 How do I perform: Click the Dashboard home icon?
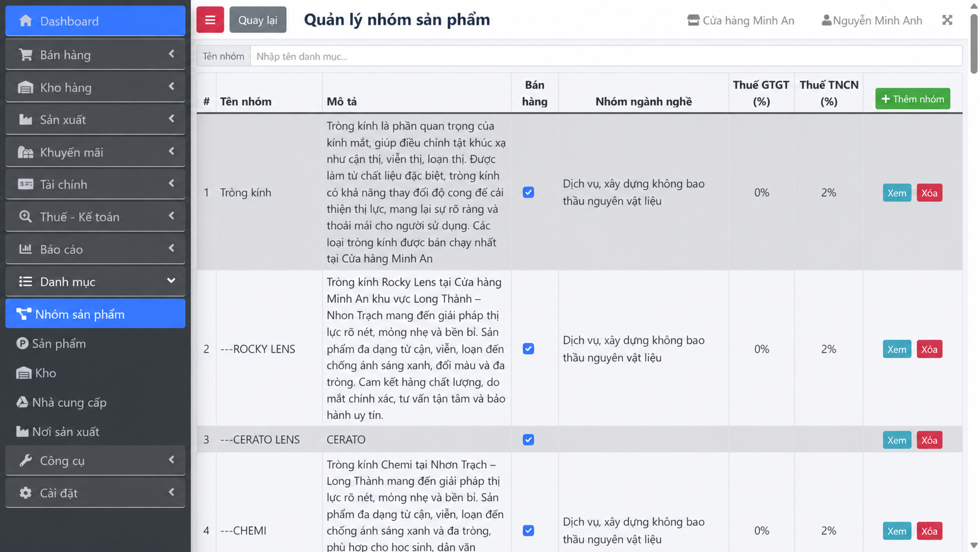pos(25,21)
